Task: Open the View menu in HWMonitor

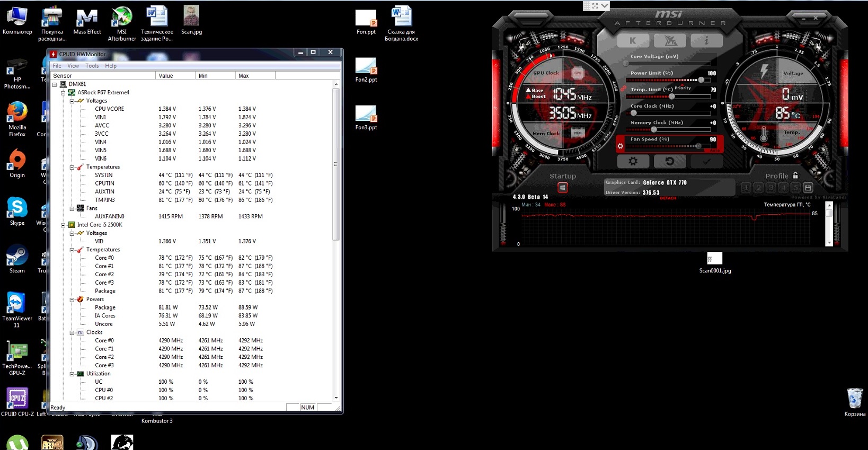Action: tap(73, 66)
